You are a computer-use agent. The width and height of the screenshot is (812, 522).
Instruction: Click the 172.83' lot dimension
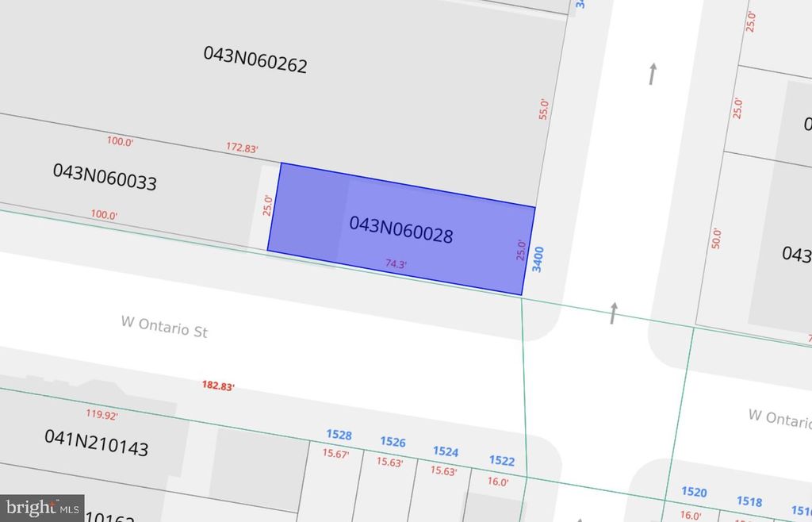click(242, 148)
